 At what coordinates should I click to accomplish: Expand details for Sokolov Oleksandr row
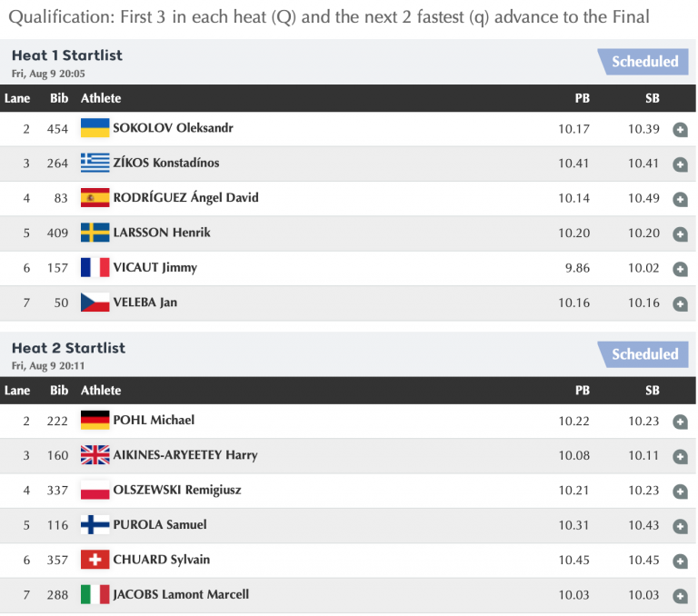[680, 130]
